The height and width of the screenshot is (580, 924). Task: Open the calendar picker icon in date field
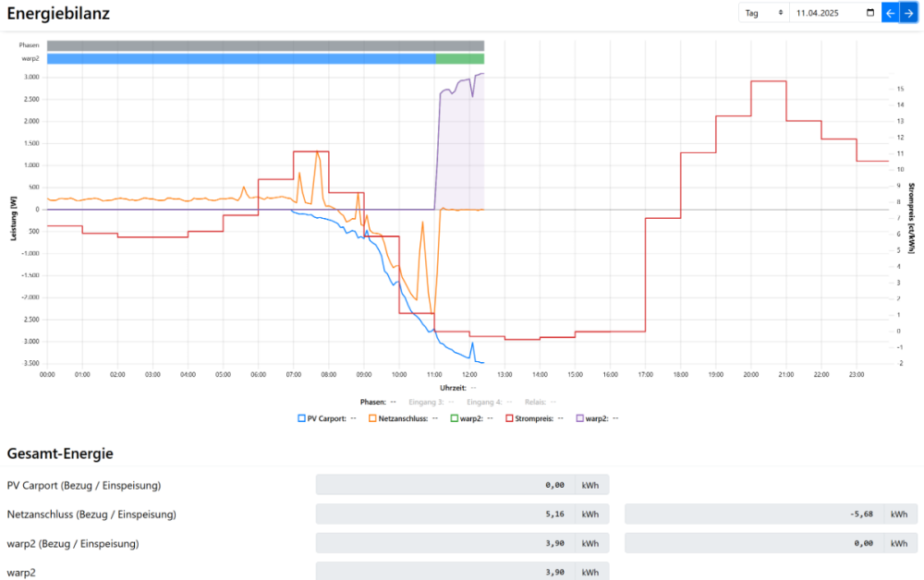(x=869, y=13)
